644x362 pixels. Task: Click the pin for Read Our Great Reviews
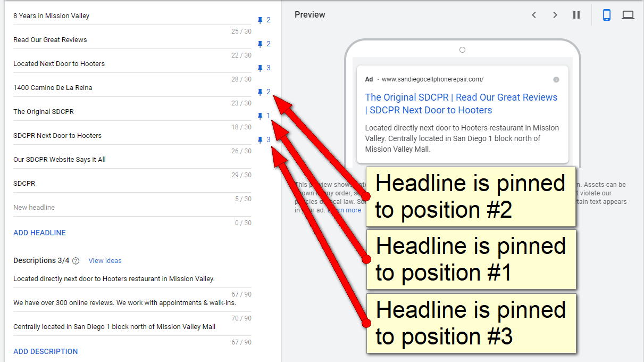[264, 44]
